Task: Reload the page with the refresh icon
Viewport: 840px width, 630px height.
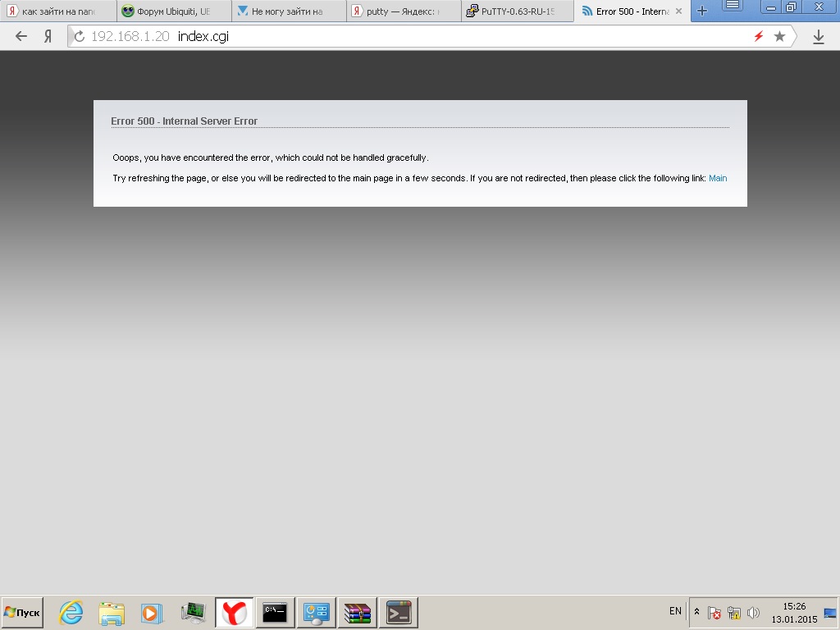Action: point(80,36)
